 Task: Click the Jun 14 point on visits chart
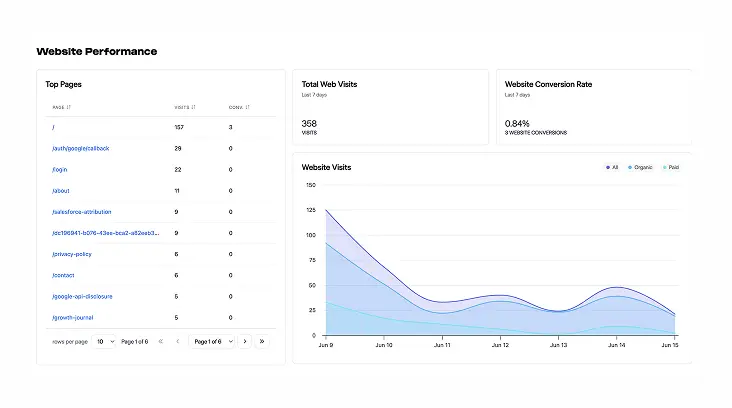tap(617, 287)
